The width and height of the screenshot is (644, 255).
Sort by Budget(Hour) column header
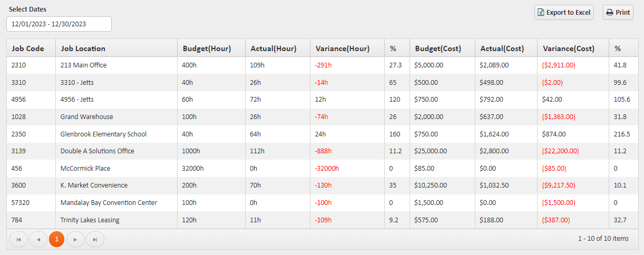(x=207, y=48)
